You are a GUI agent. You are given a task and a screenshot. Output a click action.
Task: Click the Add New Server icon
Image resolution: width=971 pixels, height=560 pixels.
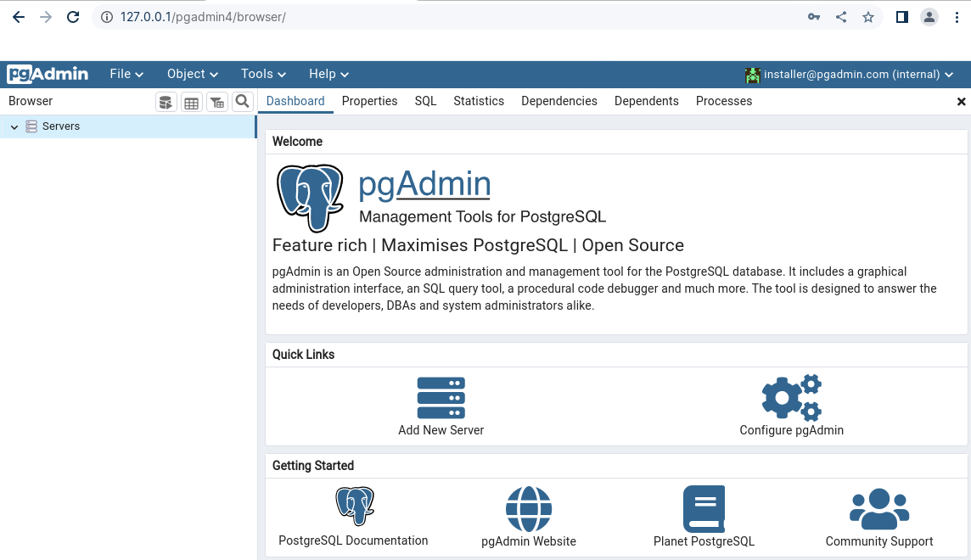pos(441,397)
